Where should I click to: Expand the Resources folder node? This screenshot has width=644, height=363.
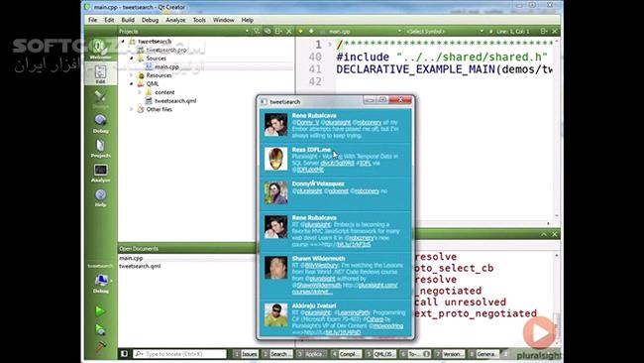[x=132, y=75]
